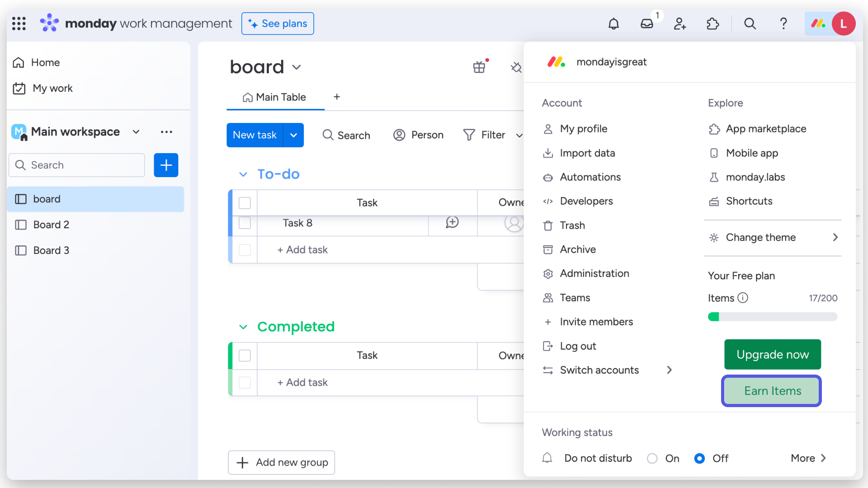The height and width of the screenshot is (488, 868).
Task: Click the Upgrade now button
Action: pos(772,354)
